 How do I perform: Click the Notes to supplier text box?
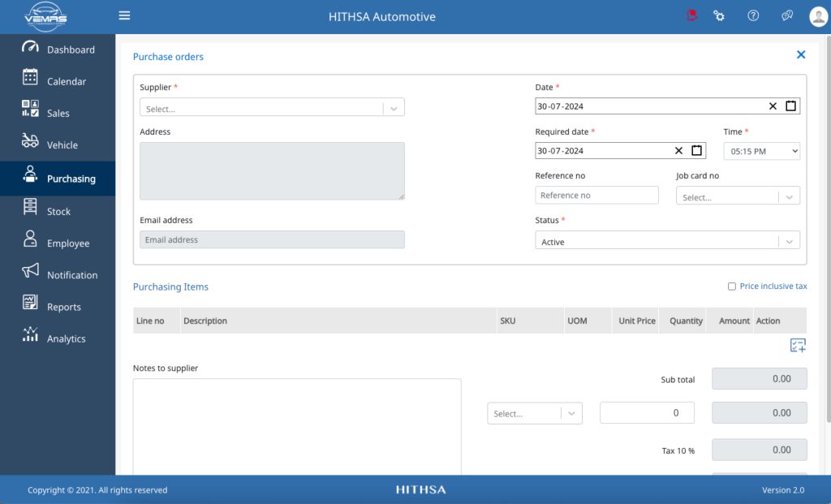(297, 427)
